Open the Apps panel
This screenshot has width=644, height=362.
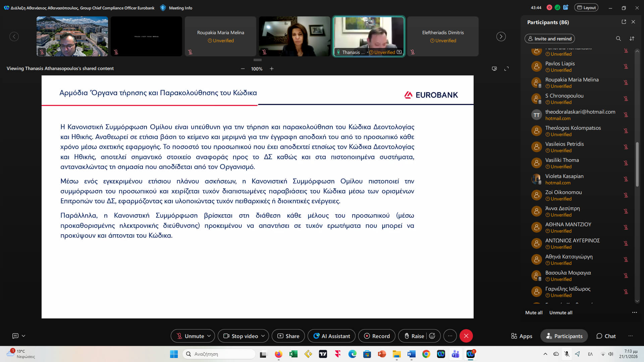(x=522, y=336)
